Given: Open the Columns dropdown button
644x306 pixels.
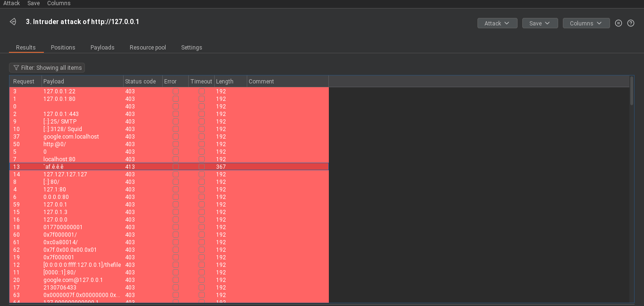Looking at the screenshot, I should click(586, 23).
